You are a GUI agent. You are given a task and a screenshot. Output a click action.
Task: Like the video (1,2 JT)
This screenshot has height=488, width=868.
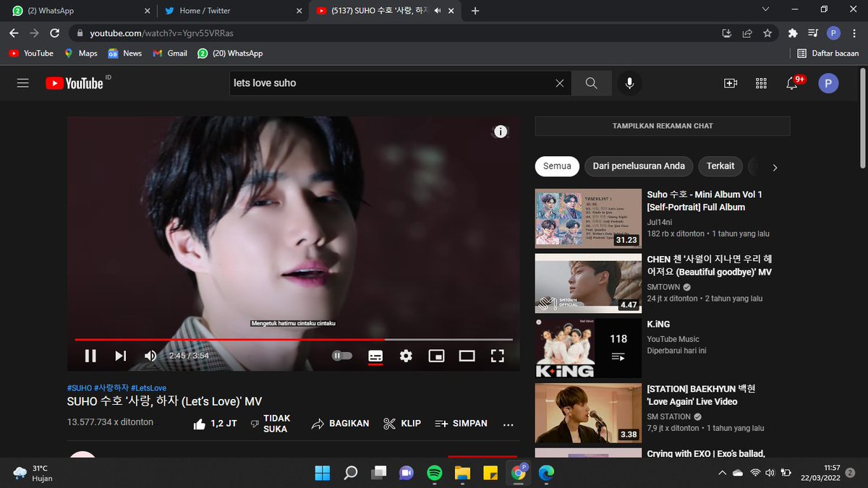point(215,424)
